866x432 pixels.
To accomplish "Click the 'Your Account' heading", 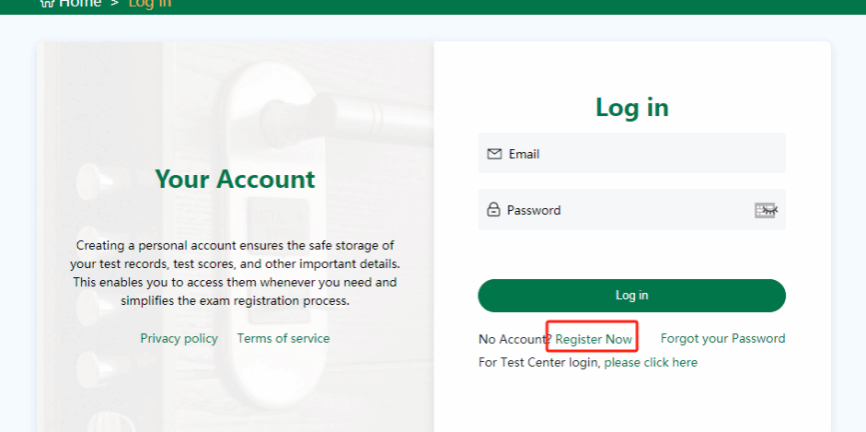I will coord(235,179).
